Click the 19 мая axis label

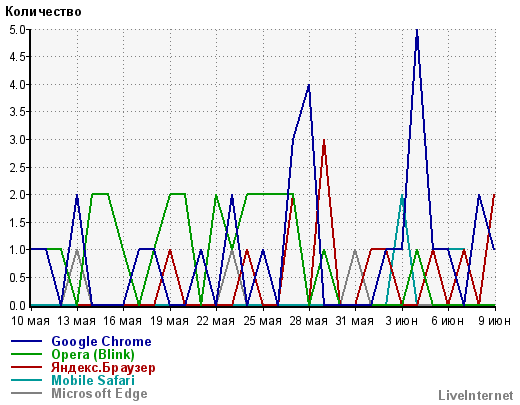pos(170,321)
